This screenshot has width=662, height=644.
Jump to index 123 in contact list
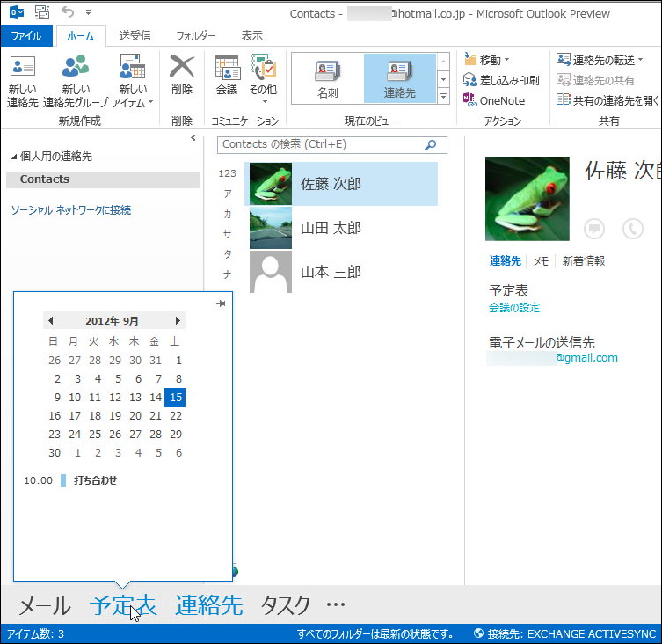coord(227,173)
